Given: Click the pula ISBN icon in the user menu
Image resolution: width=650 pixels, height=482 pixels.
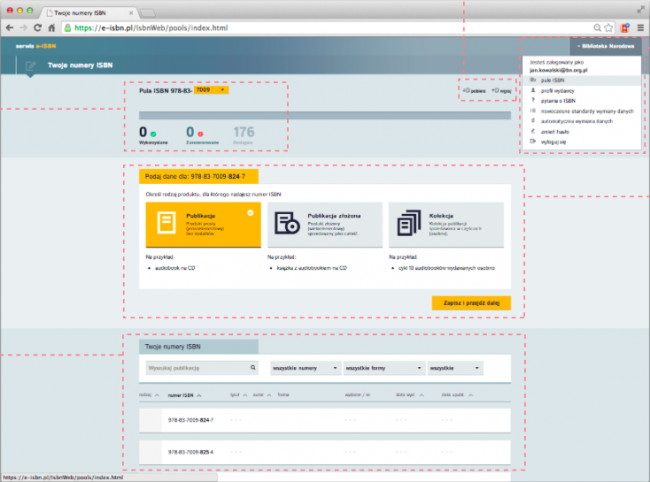Looking at the screenshot, I should (533, 80).
